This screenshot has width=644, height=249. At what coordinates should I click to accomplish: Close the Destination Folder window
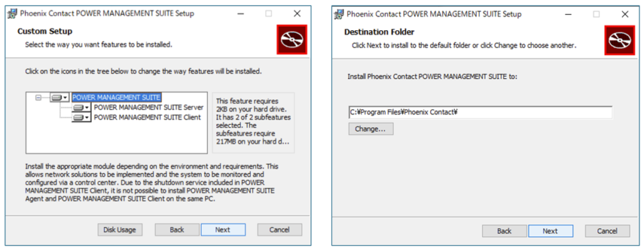(x=625, y=14)
